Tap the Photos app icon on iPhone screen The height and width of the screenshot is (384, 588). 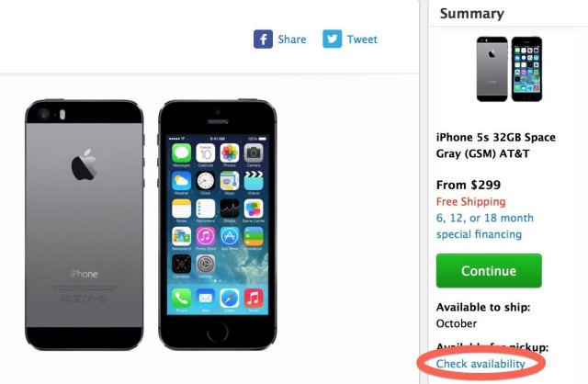[230, 153]
